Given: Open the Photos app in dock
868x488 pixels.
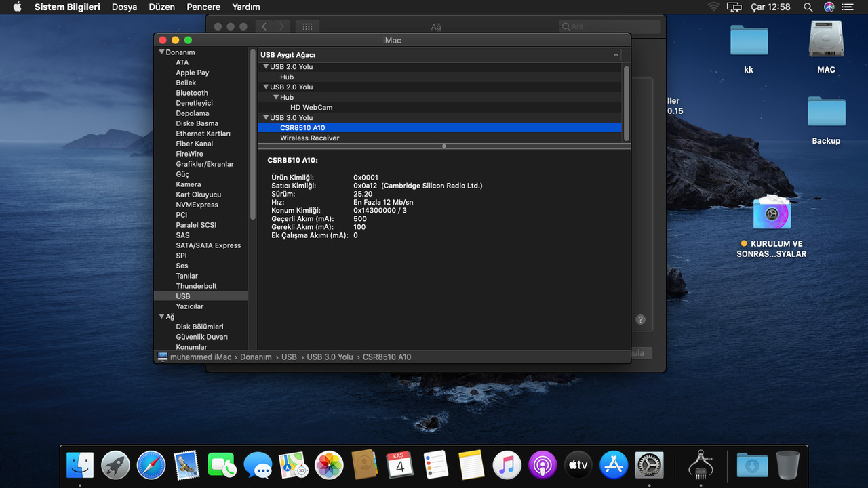Looking at the screenshot, I should pyautogui.click(x=330, y=466).
